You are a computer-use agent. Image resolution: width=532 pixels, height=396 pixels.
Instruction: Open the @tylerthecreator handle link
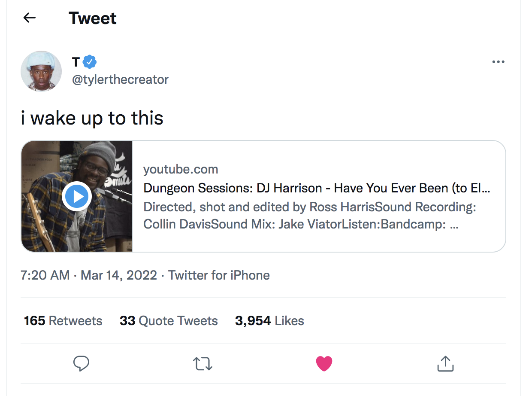[x=120, y=79]
